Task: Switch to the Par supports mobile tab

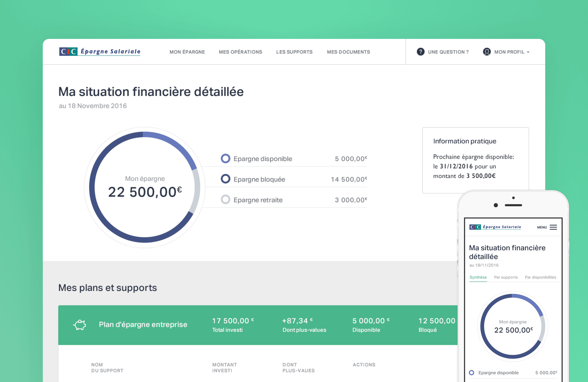Action: (x=506, y=277)
